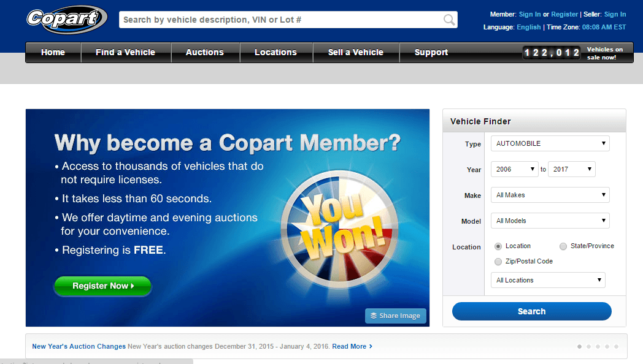This screenshot has width=643, height=364.
Task: Go to the Auctions menu
Action: 205,53
